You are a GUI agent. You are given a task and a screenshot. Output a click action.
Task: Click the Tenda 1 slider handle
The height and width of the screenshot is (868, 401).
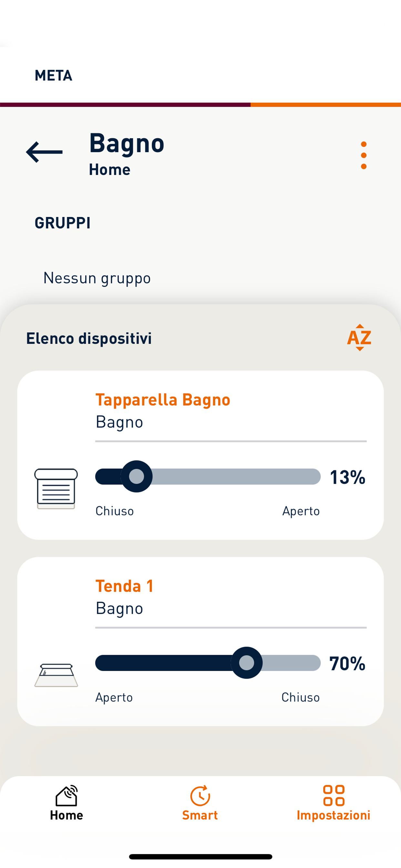(x=246, y=663)
